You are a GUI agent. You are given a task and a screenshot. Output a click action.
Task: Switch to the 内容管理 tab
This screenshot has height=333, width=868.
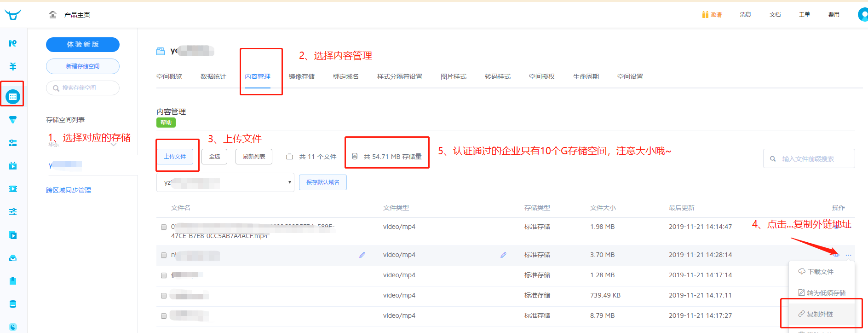point(258,76)
